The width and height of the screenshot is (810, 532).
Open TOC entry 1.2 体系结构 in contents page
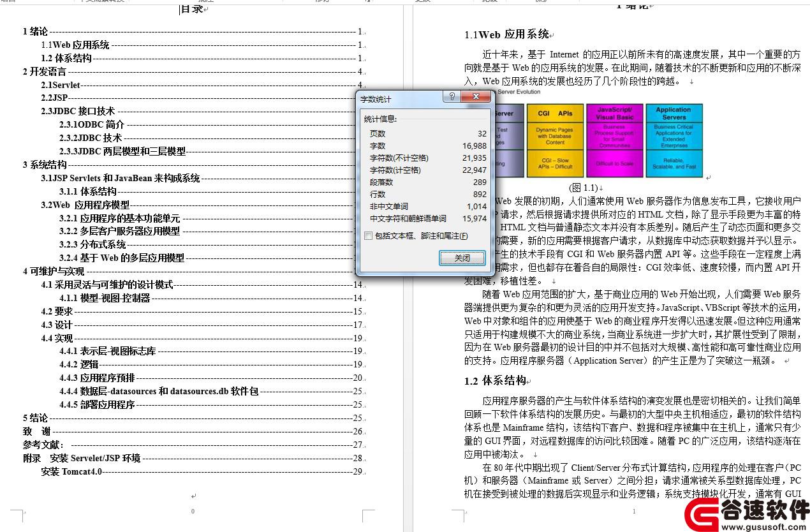point(202,58)
